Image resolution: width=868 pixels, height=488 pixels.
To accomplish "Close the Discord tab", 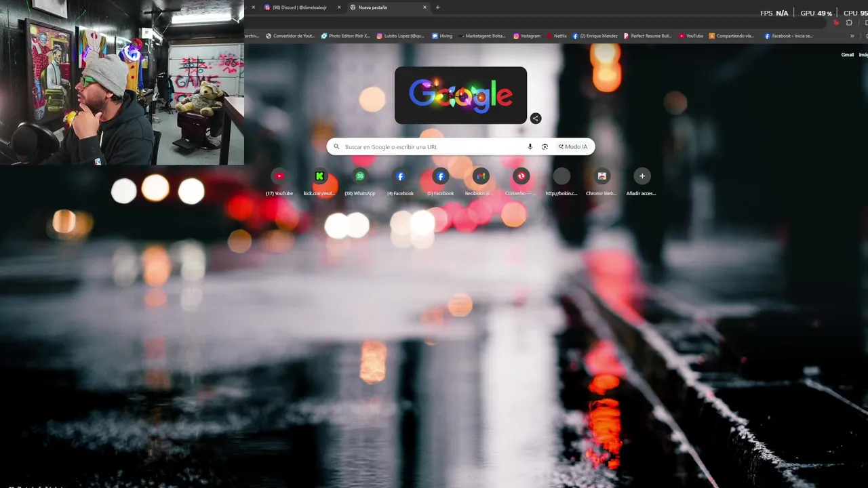I will (339, 7).
